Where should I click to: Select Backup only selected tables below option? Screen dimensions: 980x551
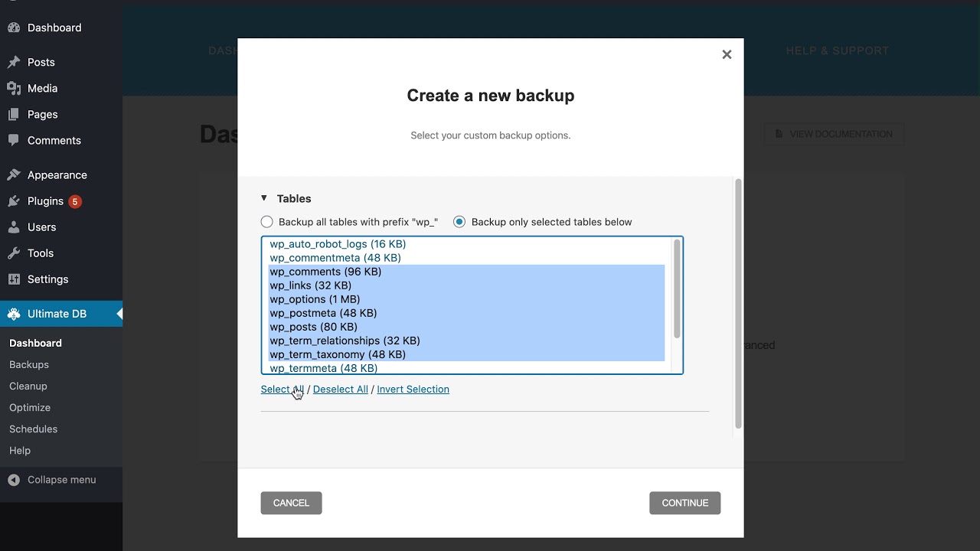[x=459, y=222]
